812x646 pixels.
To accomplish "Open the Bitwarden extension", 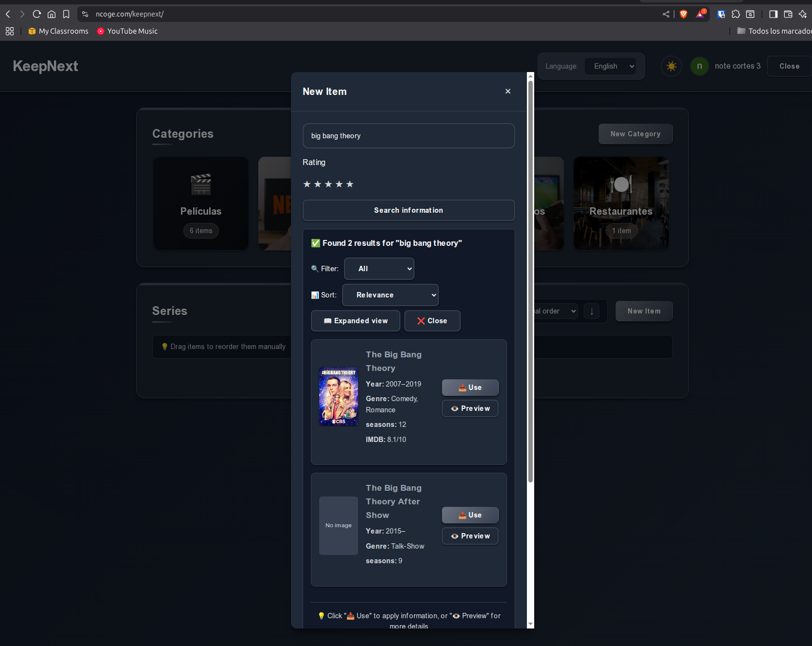I will [721, 14].
